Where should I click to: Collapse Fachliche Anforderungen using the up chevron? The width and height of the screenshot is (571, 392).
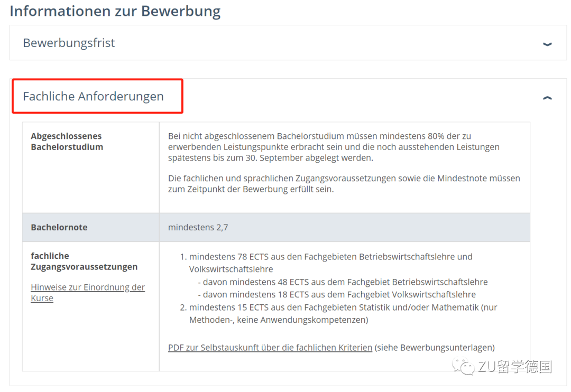[547, 98]
